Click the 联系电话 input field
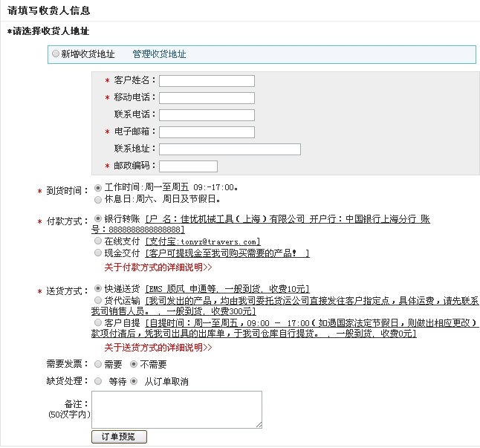 (x=207, y=115)
